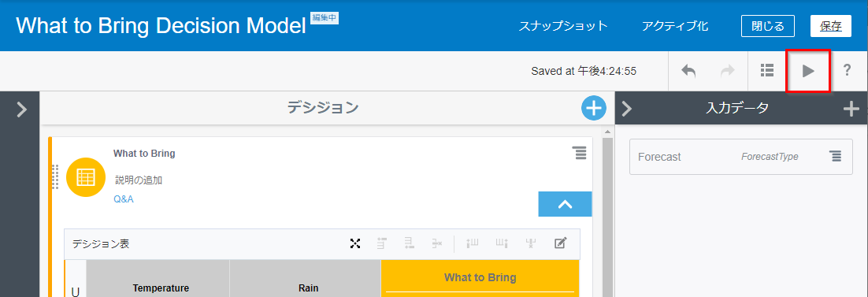
Task: Click the アクティブ化 menu item
Action: [x=675, y=26]
